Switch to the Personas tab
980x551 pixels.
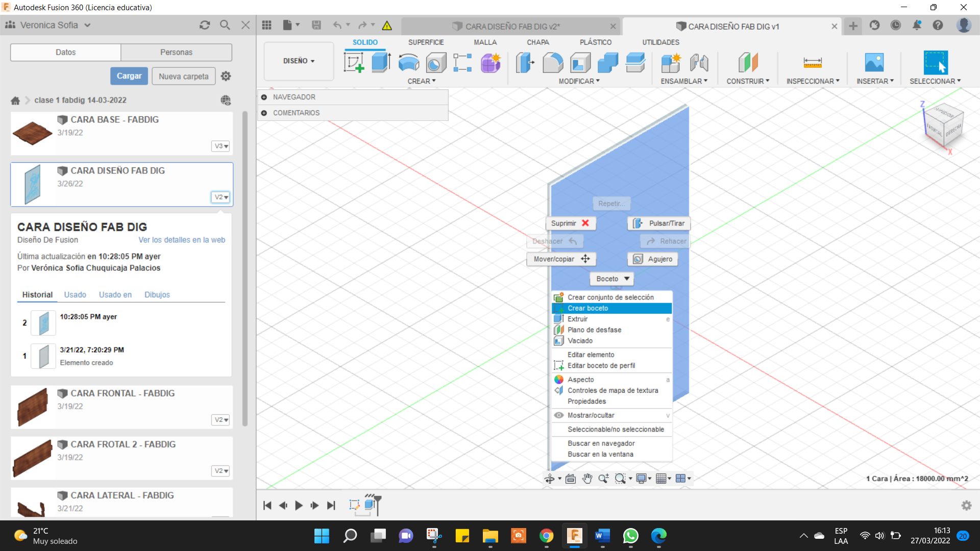tap(176, 52)
